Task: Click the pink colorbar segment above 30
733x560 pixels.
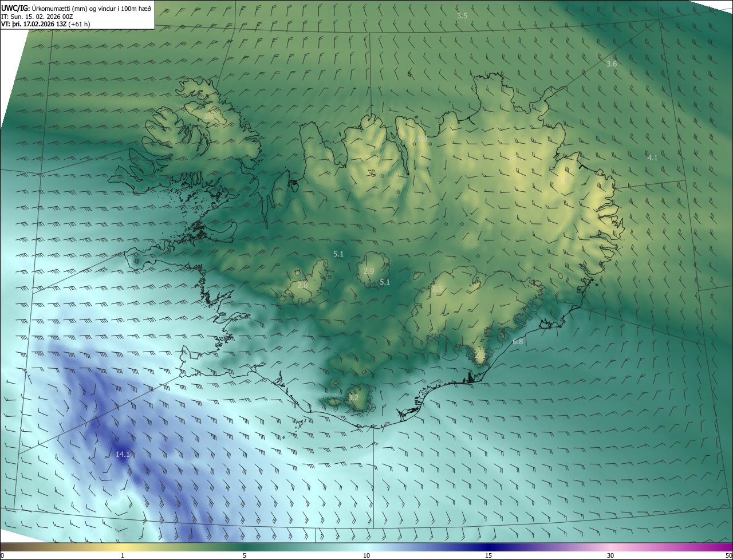Action: [610, 547]
